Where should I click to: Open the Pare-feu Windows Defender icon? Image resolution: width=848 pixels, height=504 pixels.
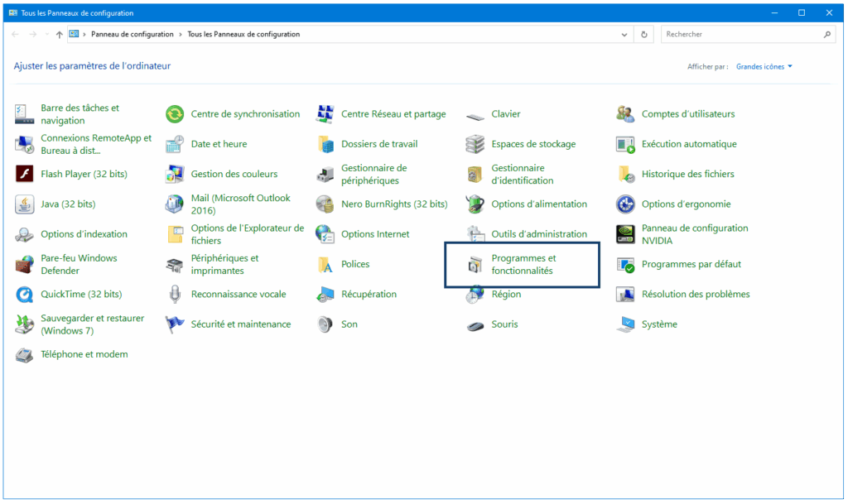[25, 265]
